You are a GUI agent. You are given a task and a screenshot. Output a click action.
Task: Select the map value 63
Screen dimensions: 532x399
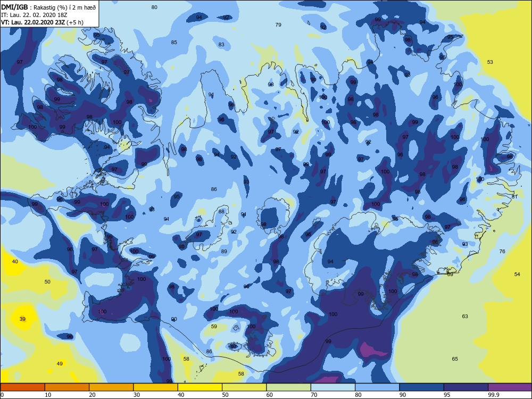[x=465, y=316]
